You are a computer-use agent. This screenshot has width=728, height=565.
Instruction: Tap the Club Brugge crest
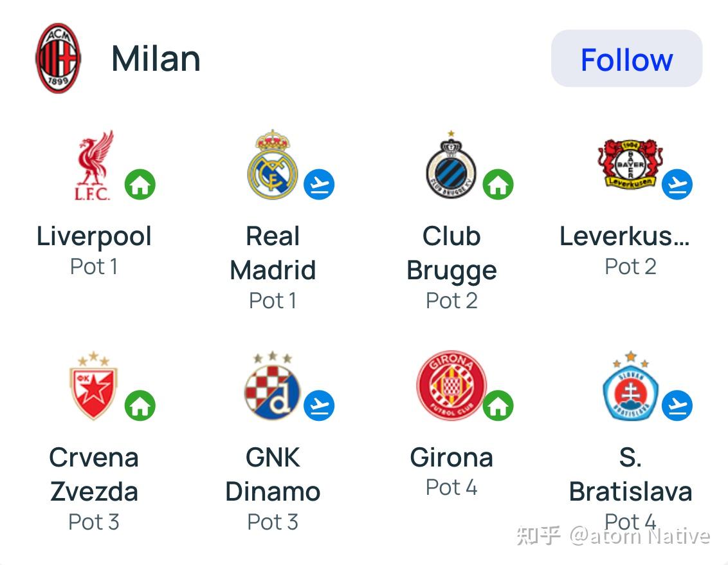pos(451,165)
